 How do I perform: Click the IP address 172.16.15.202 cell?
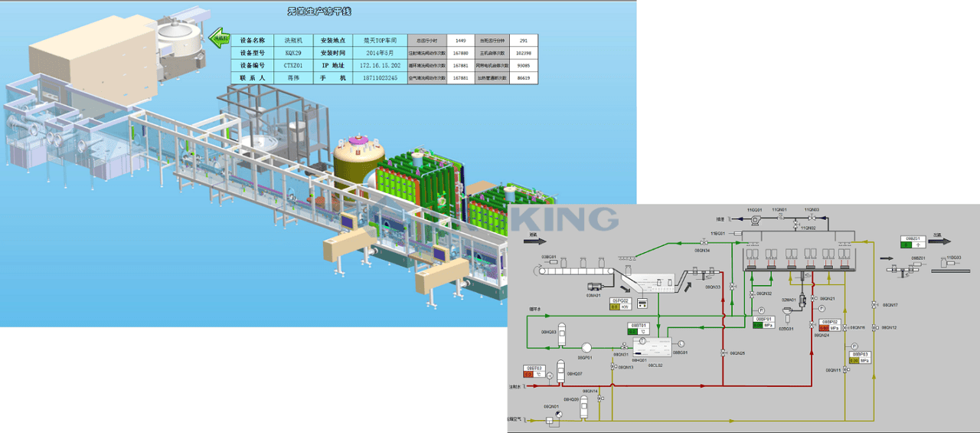(x=380, y=66)
